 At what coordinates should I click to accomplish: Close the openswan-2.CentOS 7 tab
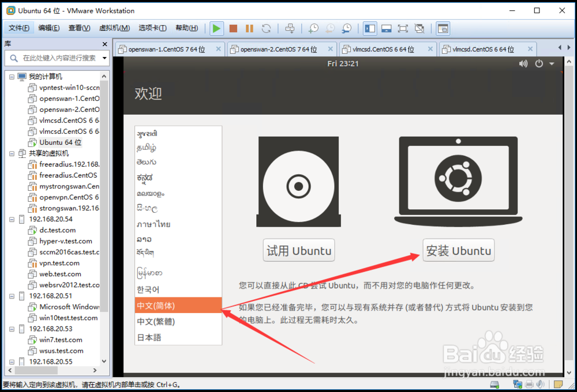331,49
